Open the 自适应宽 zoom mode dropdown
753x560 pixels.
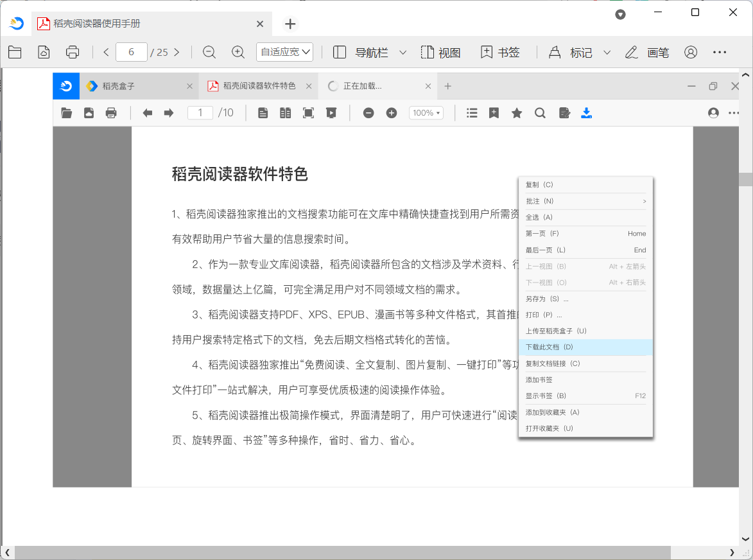[x=284, y=52]
